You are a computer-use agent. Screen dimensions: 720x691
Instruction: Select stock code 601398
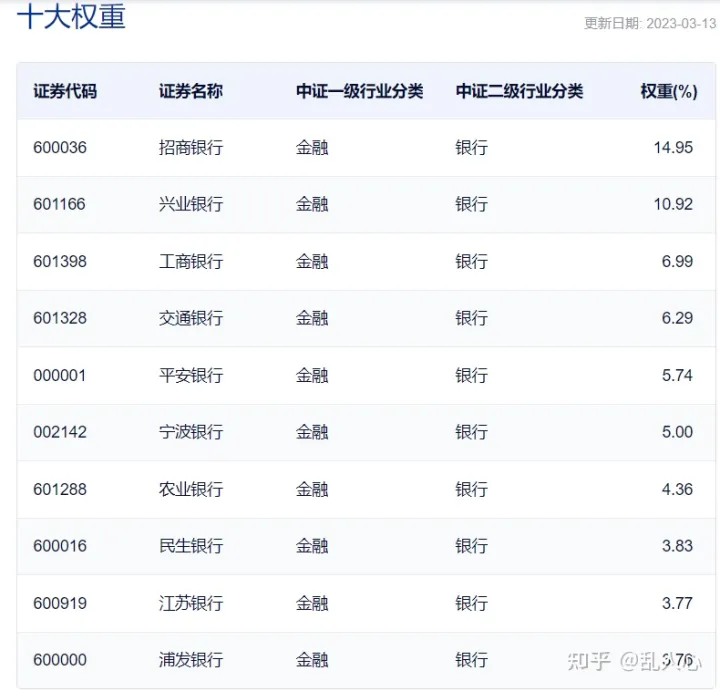pyautogui.click(x=60, y=261)
